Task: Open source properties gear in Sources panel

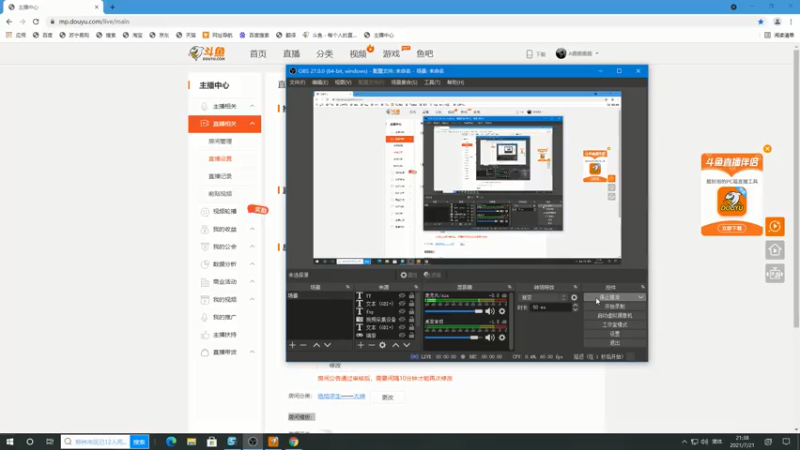Action: coord(382,345)
